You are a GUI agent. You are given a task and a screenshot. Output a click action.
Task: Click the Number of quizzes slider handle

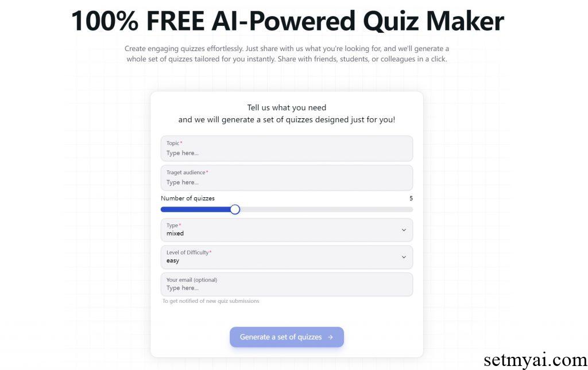pos(235,209)
